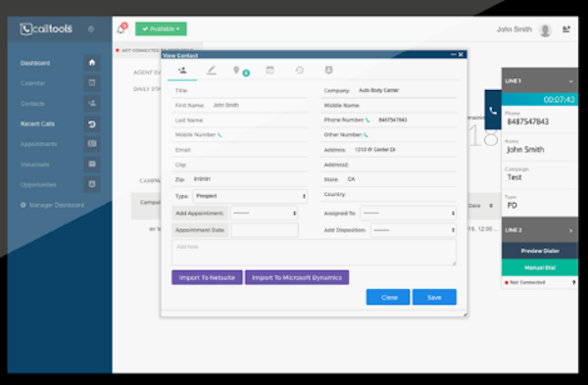The image size is (588, 385).
Task: Open the Voicemails envelope icon
Action: click(x=92, y=165)
